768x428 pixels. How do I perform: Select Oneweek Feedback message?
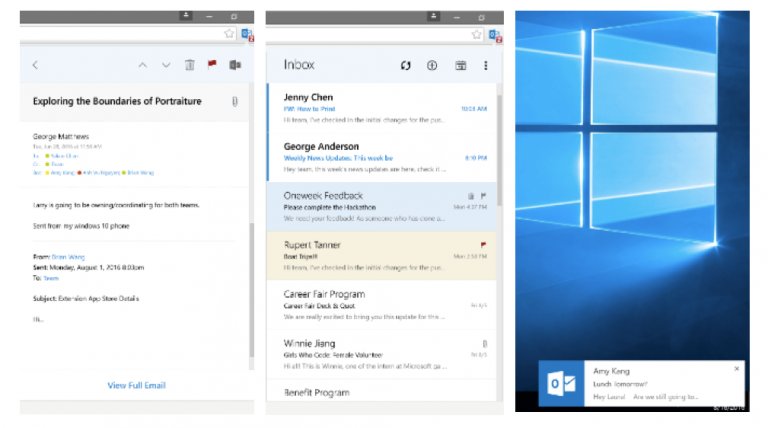click(382, 207)
